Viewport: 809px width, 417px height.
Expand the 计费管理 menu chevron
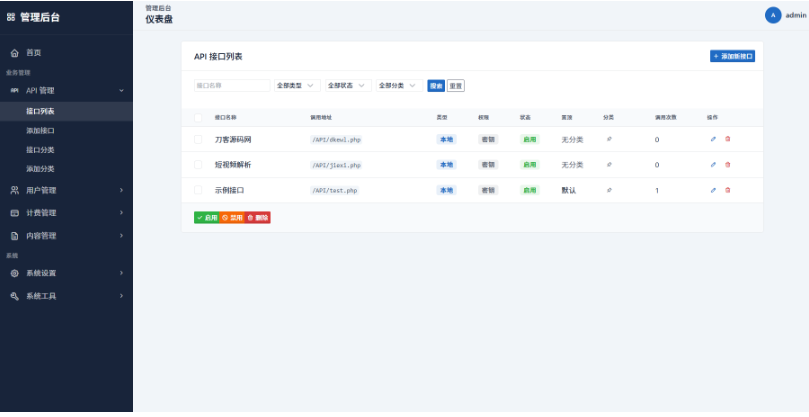click(x=121, y=213)
